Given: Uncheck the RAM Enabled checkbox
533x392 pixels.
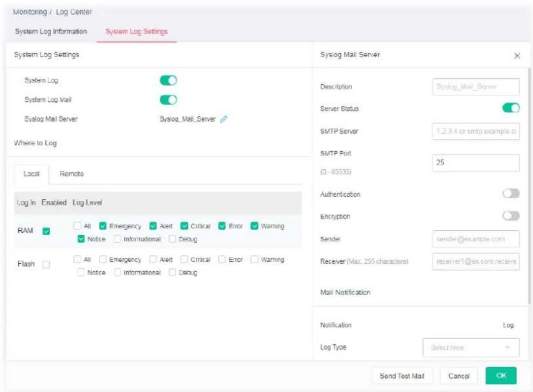Looking at the screenshot, I should tap(46, 231).
